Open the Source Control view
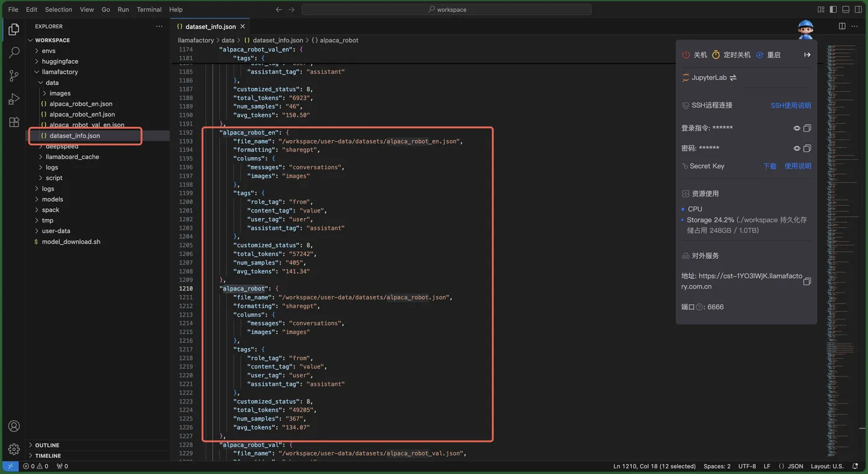Image resolution: width=868 pixels, height=474 pixels. pos(14,76)
